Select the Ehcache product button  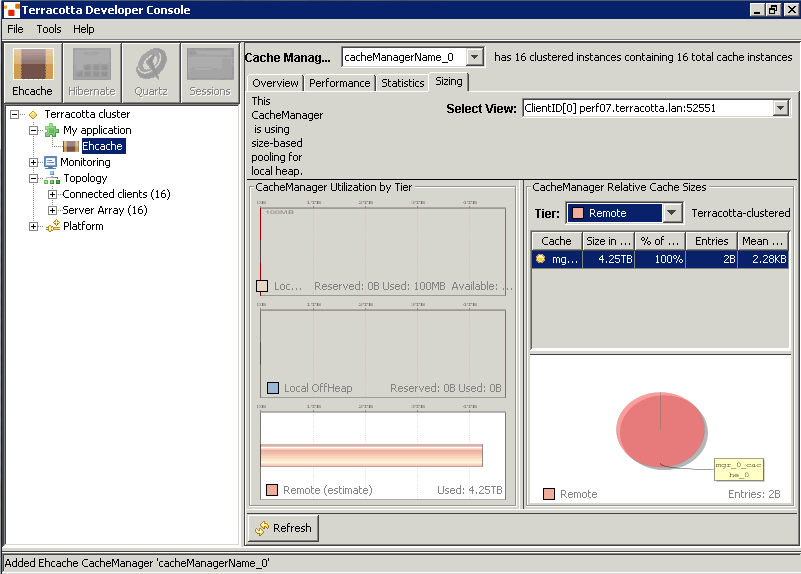[x=33, y=73]
